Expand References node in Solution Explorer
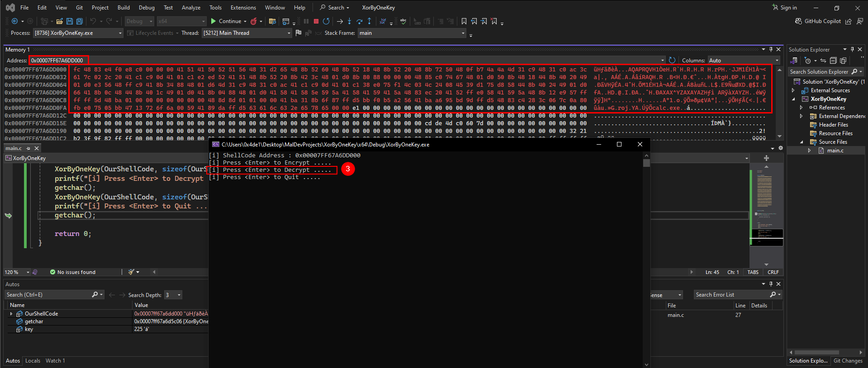 pyautogui.click(x=802, y=108)
